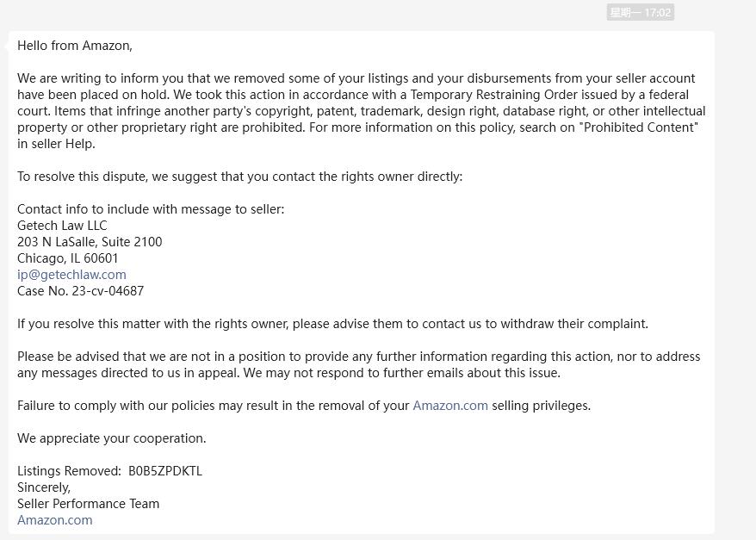Click the 'Chicago, IL 60601' line
The width and height of the screenshot is (756, 540).
[67, 258]
